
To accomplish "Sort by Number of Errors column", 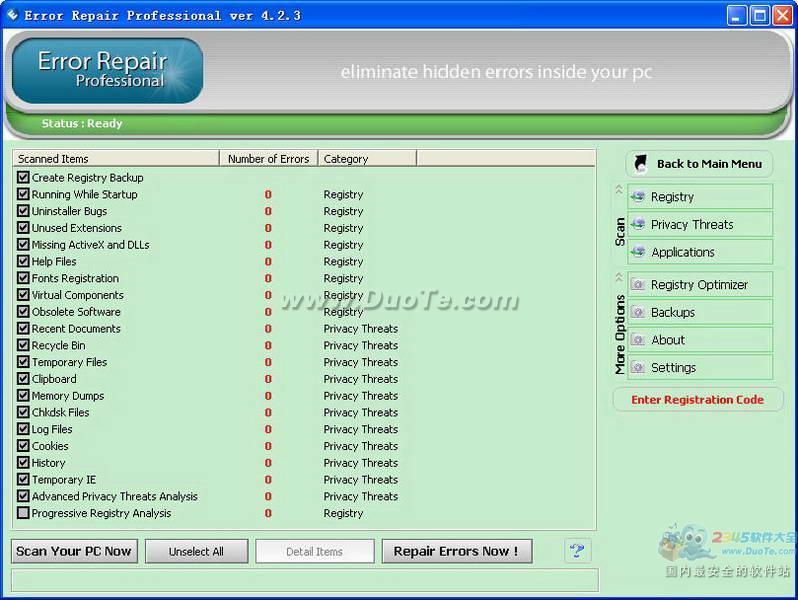I will [x=268, y=159].
